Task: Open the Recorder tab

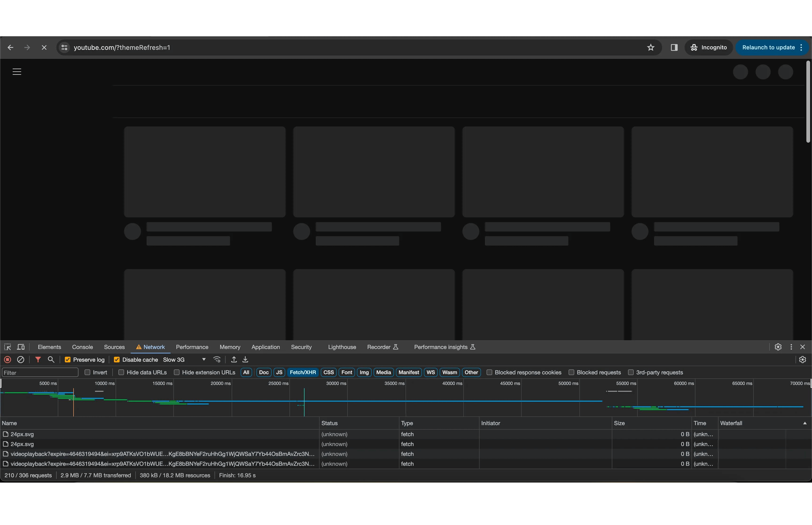Action: (x=382, y=347)
